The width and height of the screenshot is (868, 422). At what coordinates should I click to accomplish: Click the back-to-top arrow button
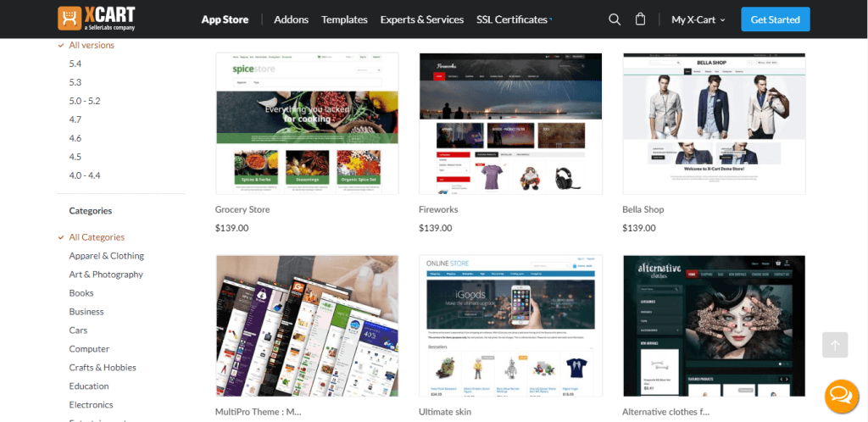click(x=835, y=345)
